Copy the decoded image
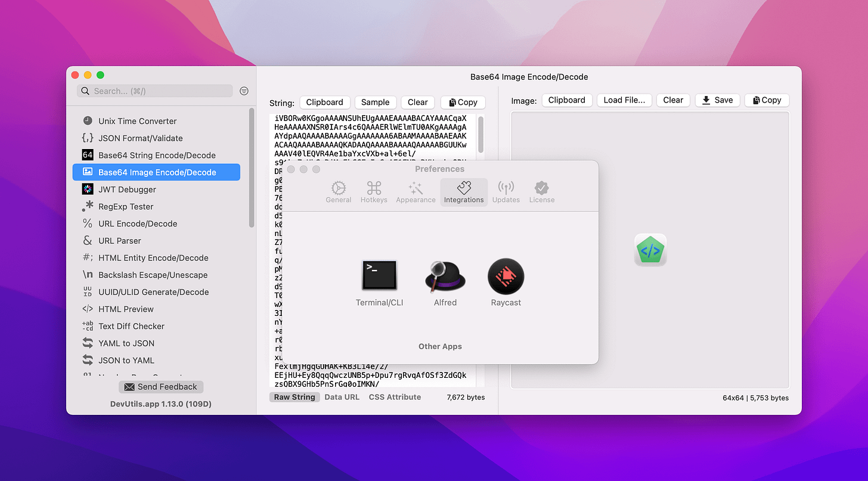 [767, 100]
